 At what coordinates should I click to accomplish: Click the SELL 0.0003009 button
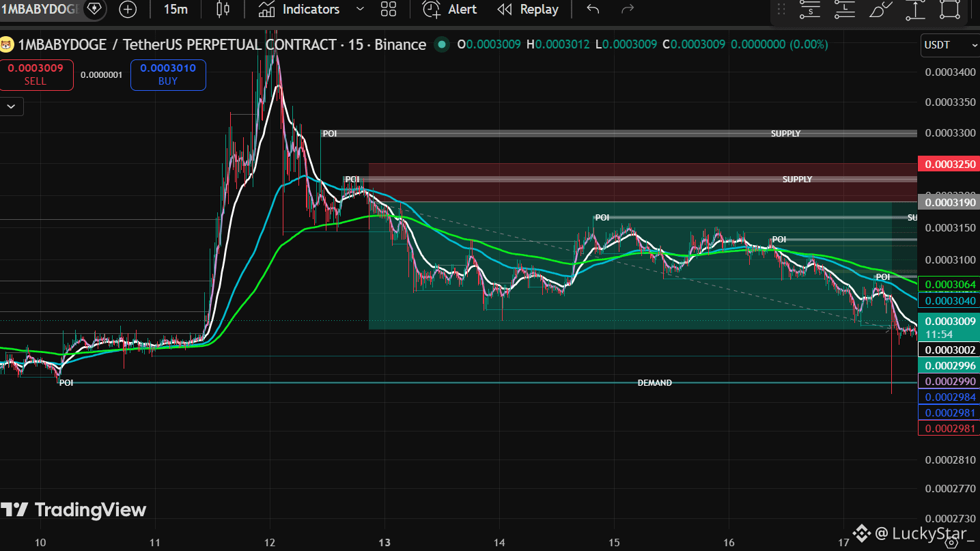[x=36, y=75]
